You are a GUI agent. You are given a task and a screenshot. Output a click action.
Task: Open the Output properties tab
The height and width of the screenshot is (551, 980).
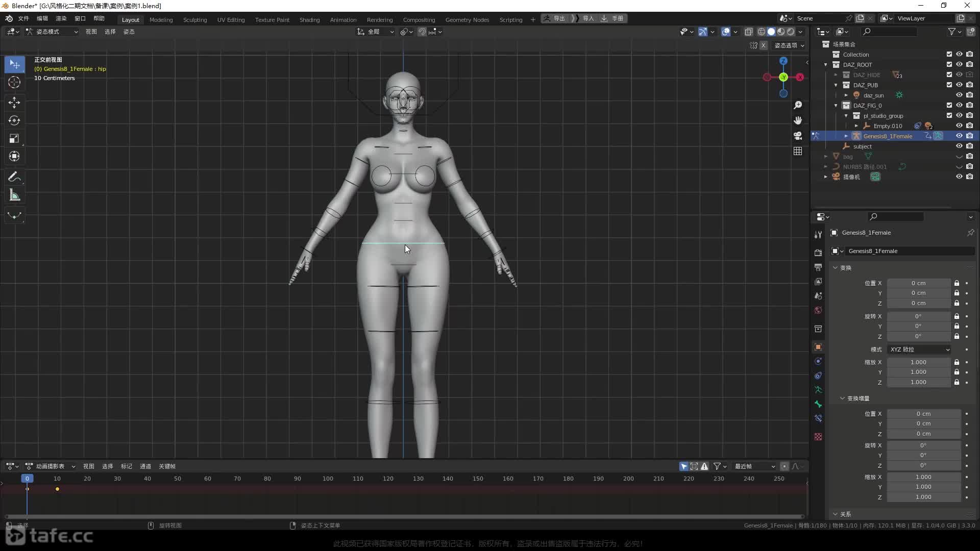click(x=818, y=267)
